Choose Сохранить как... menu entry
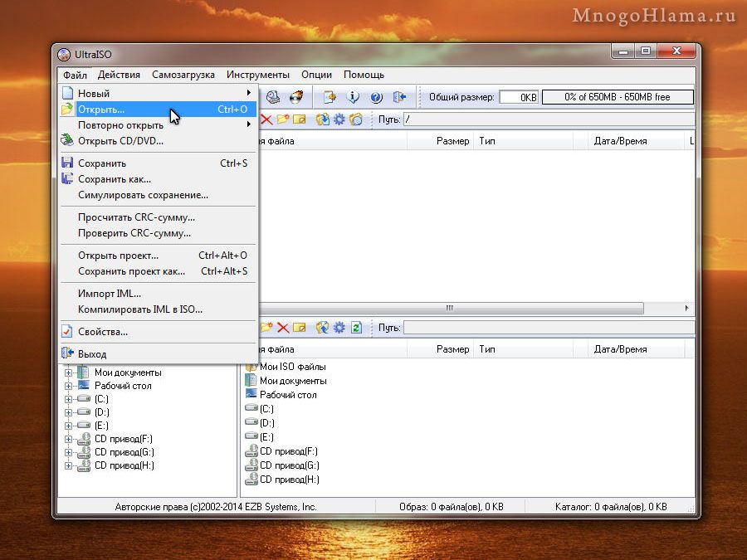Image resolution: width=747 pixels, height=560 pixels. point(115,179)
